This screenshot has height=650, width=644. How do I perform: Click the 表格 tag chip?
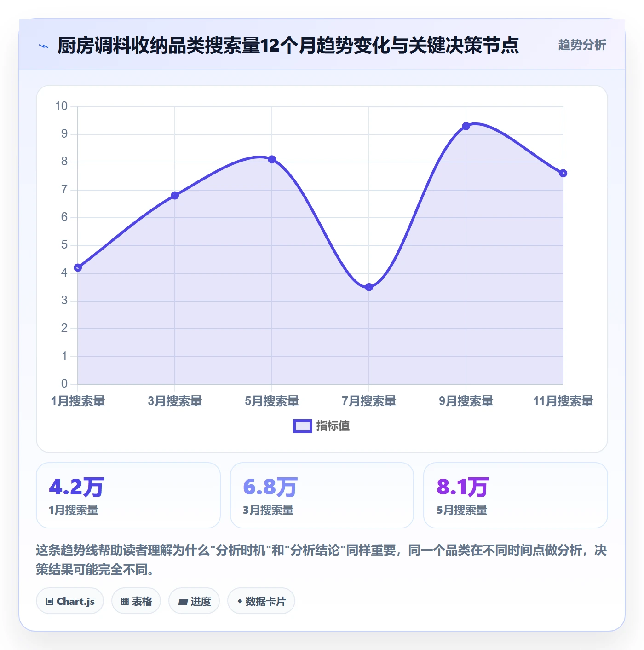click(x=136, y=601)
